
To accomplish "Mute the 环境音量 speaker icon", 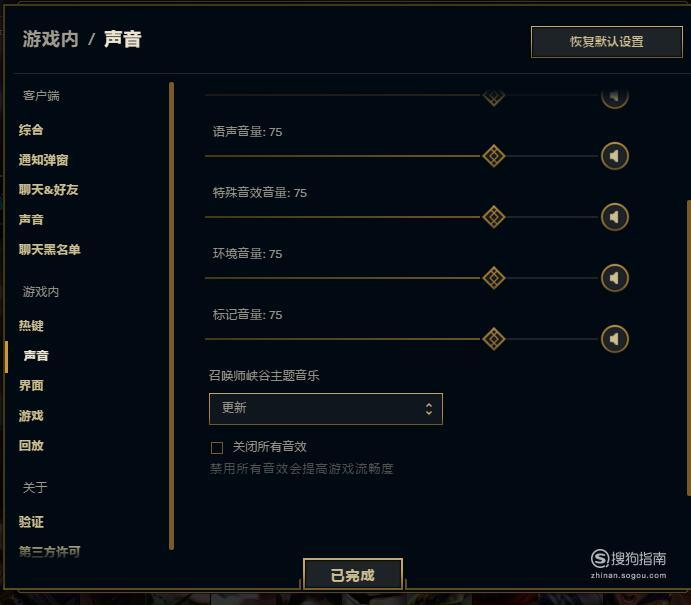I will (x=614, y=278).
